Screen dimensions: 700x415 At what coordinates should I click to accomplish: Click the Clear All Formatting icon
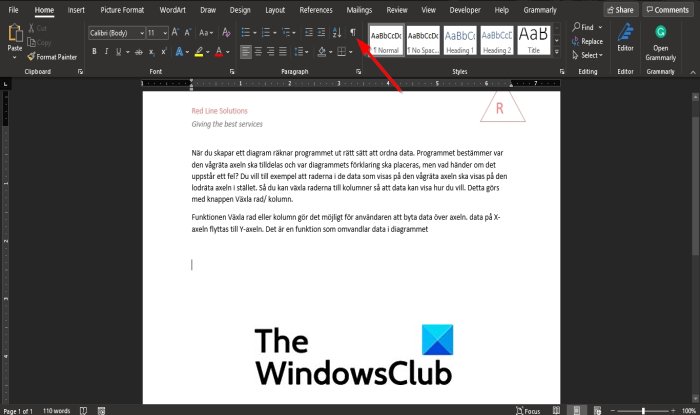coord(226,33)
